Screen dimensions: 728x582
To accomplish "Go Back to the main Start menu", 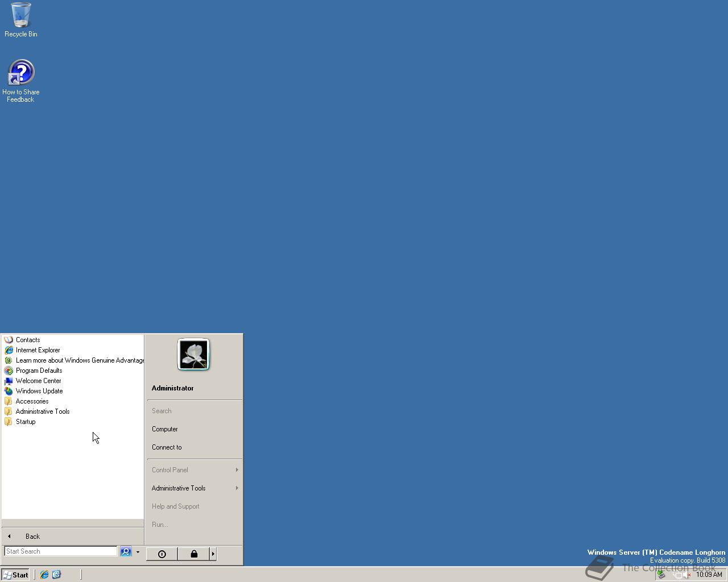I will (x=33, y=537).
